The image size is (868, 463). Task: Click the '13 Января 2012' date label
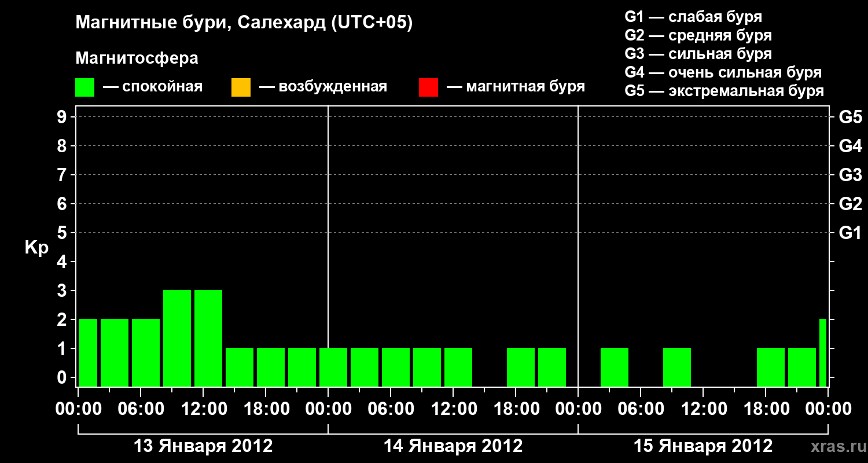click(203, 446)
